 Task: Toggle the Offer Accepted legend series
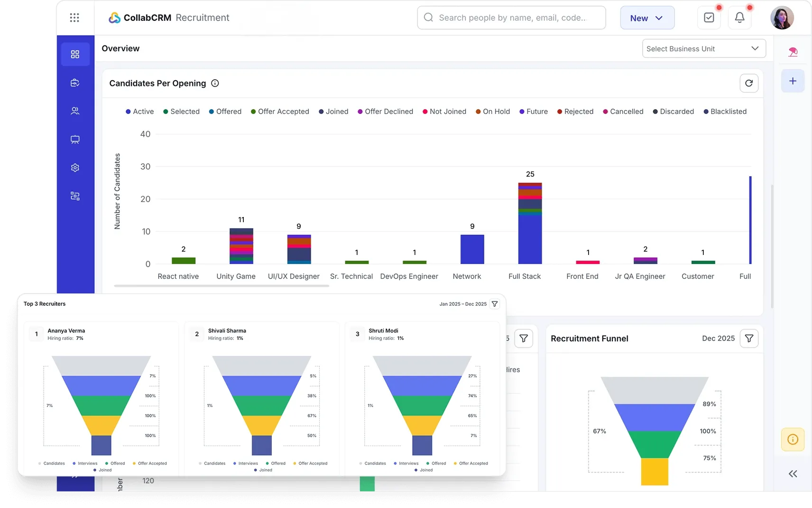point(280,112)
